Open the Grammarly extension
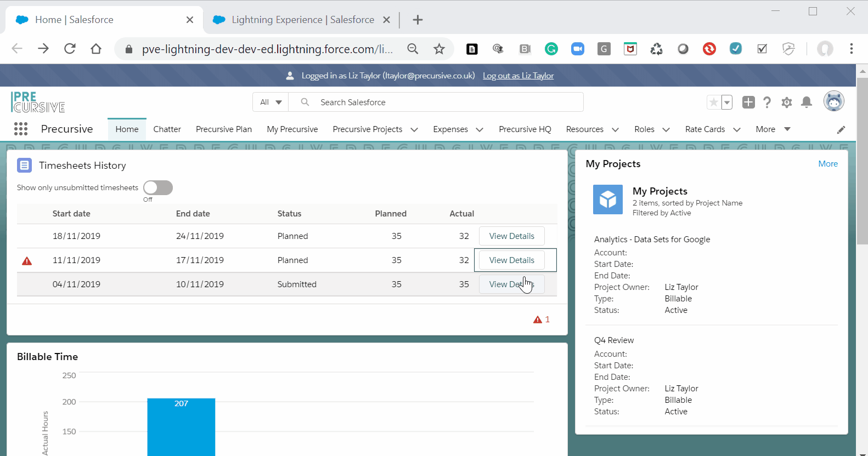The width and height of the screenshot is (868, 456). [x=551, y=49]
